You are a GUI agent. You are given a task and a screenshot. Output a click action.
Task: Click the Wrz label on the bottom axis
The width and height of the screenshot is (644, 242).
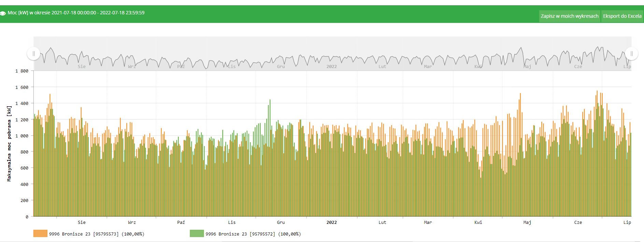(132, 223)
